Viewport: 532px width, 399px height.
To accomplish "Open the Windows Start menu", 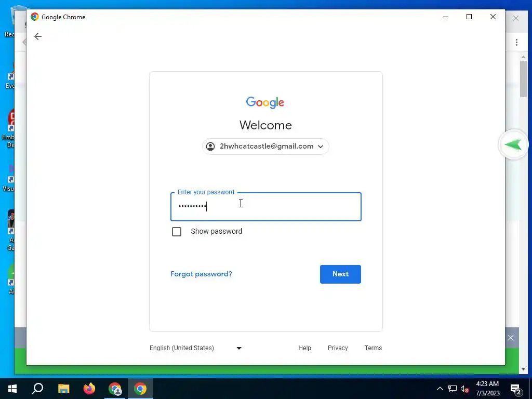I will pos(12,389).
